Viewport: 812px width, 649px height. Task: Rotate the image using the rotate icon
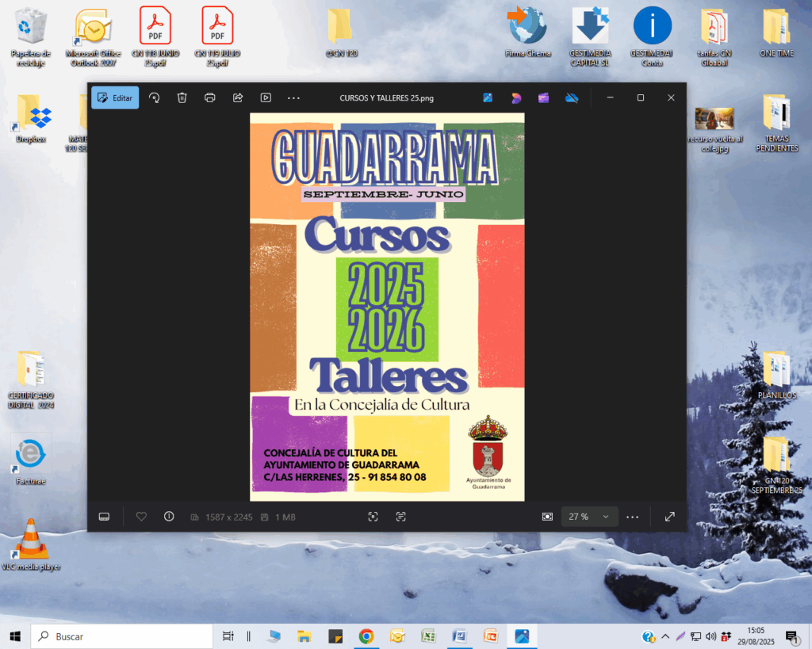155,97
